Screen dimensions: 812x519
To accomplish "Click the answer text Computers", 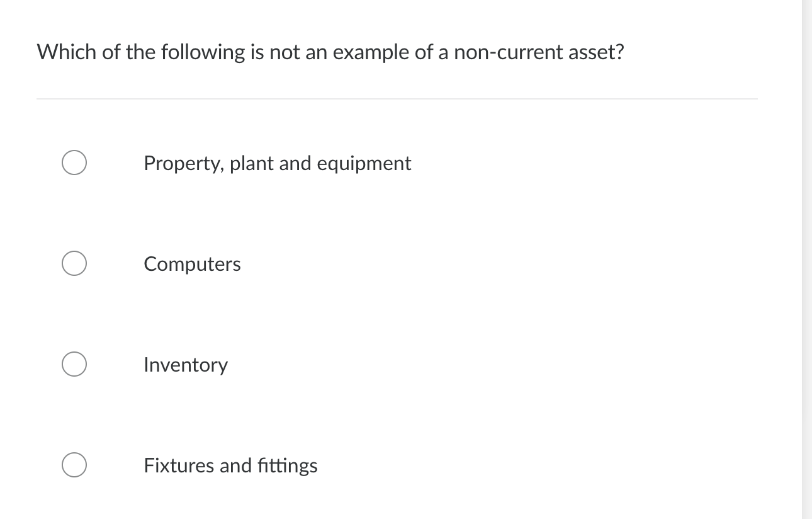I will coord(192,263).
